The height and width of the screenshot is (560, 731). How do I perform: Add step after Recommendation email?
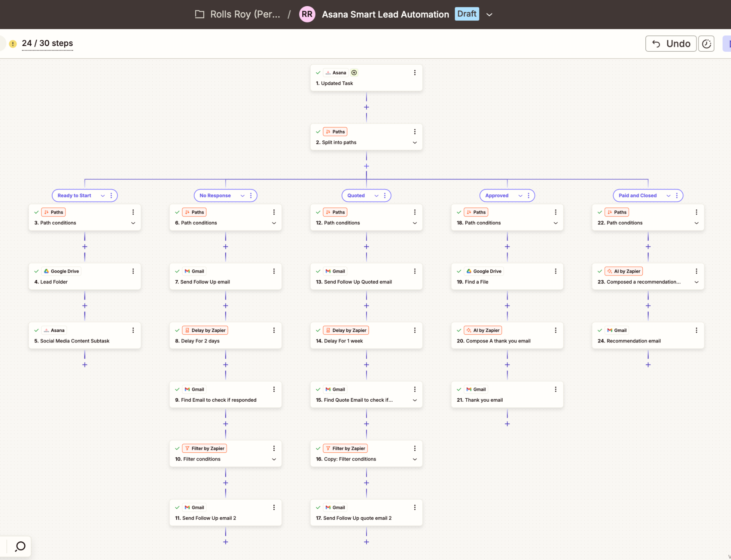pyautogui.click(x=648, y=365)
